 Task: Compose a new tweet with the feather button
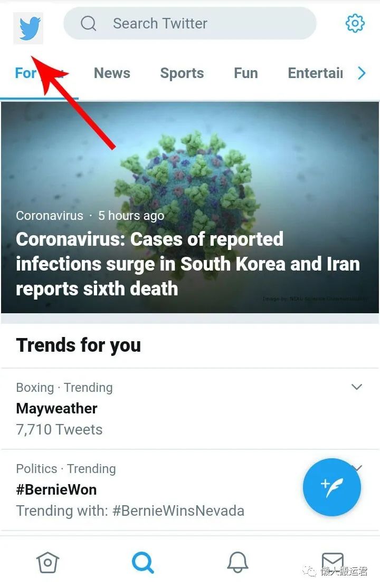point(331,488)
